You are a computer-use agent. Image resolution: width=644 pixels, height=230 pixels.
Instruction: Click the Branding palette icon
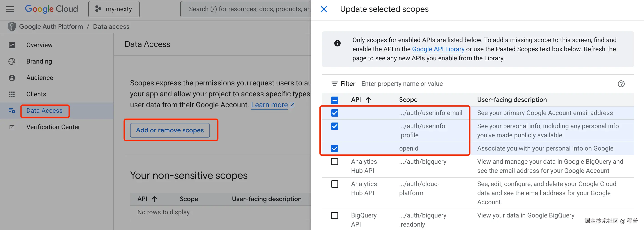(12, 61)
